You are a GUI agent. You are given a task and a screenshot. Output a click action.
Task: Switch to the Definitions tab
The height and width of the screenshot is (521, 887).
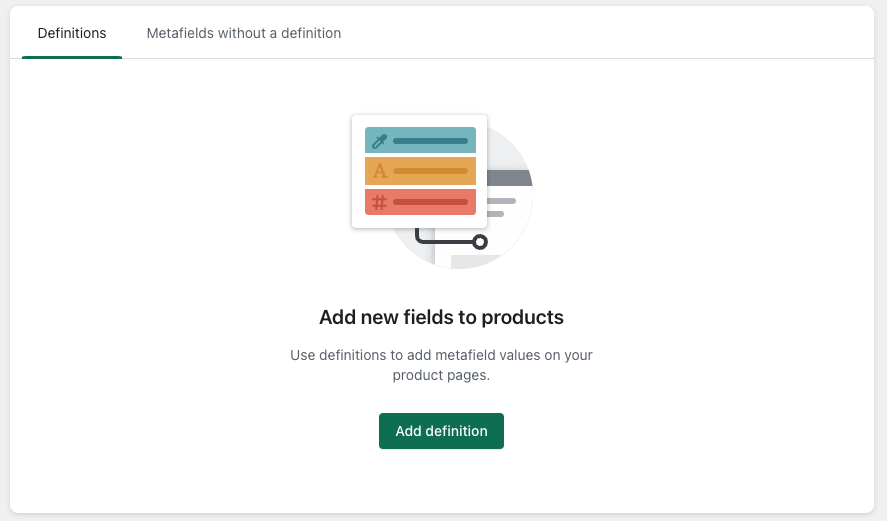coord(72,33)
